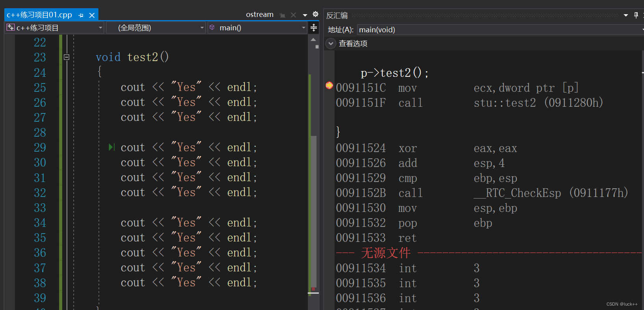The height and width of the screenshot is (310, 644).
Task: Click the project icon beside c++练习项目
Action: tap(11, 28)
